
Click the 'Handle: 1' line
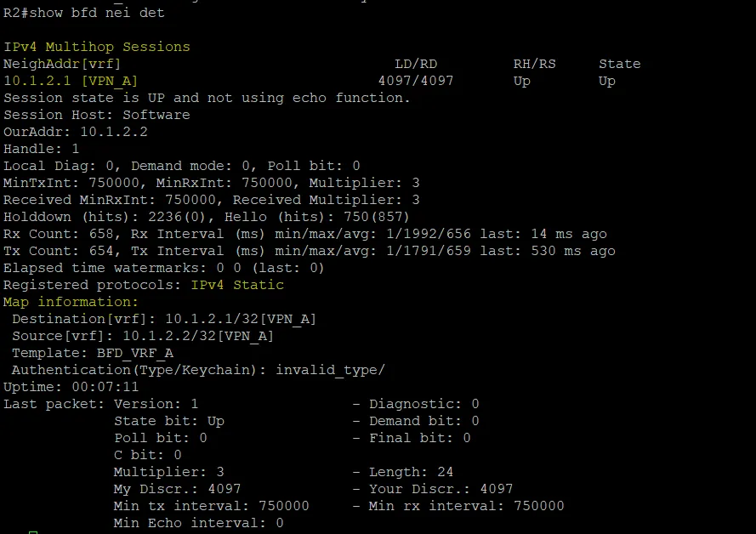coord(41,149)
